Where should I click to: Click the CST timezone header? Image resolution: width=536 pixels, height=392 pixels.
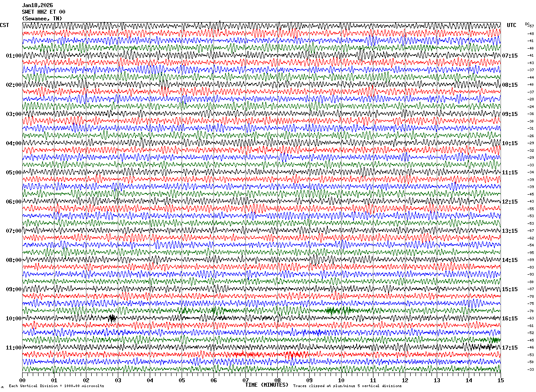pos(4,25)
